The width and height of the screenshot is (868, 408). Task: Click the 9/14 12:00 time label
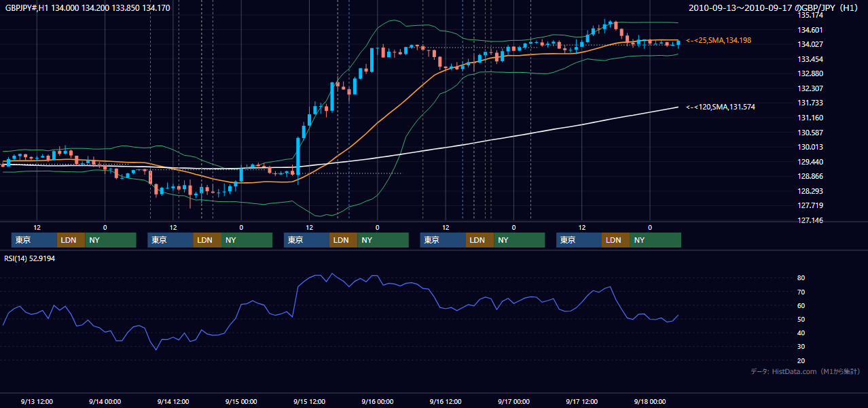[173, 401]
